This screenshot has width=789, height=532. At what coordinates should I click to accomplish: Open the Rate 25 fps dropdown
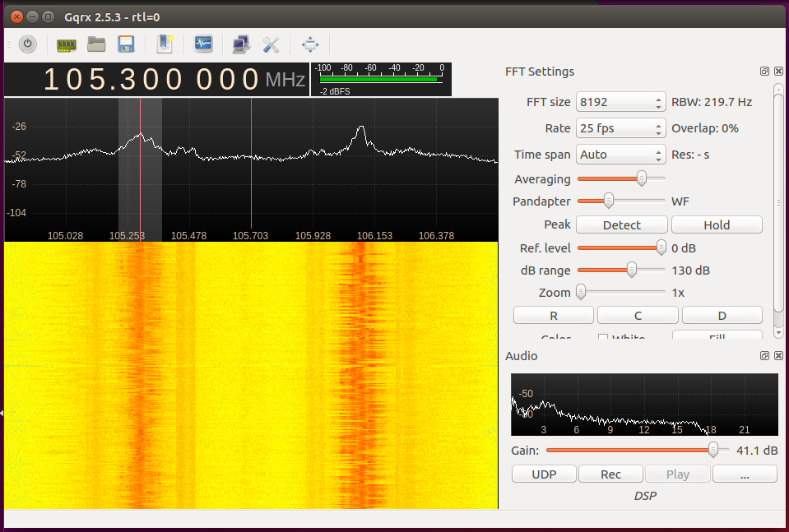(x=620, y=128)
